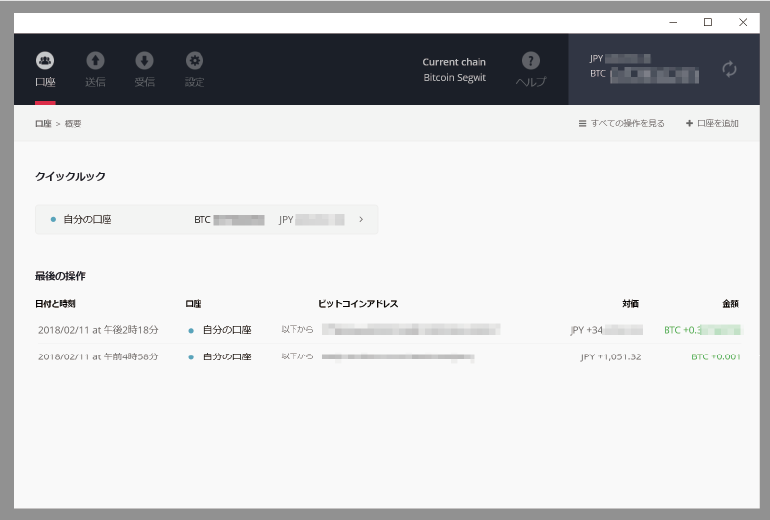This screenshot has height=520, width=770.
Task: Select the 設定 label in navigation
Action: coord(194,82)
